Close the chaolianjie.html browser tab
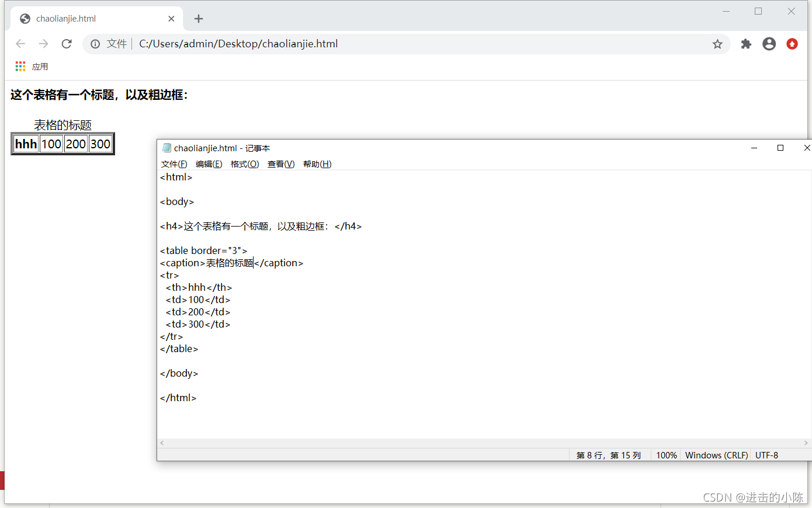Viewport: 812px width, 508px height. 171,19
